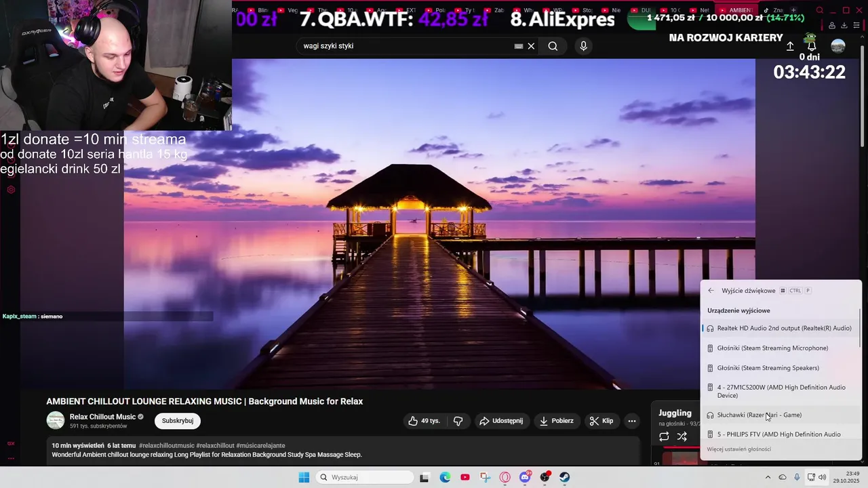
Task: Choose Głośniki Steam Streaming Microphone output
Action: tap(781, 348)
